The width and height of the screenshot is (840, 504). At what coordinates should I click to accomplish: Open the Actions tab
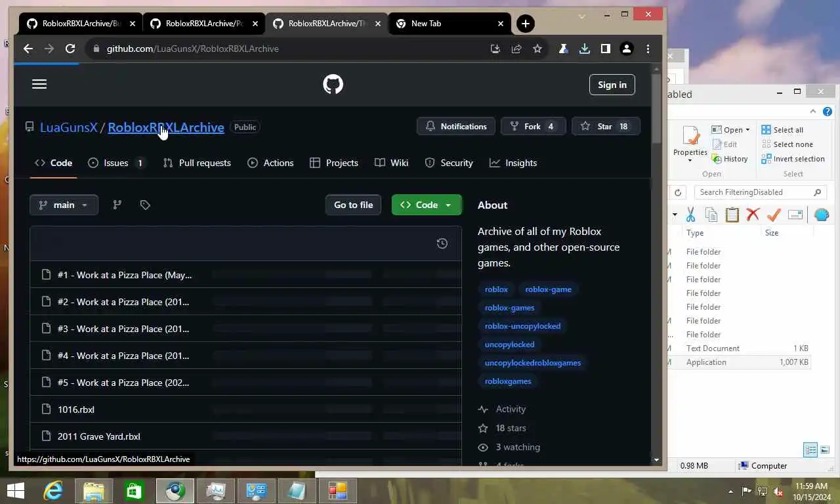click(270, 163)
